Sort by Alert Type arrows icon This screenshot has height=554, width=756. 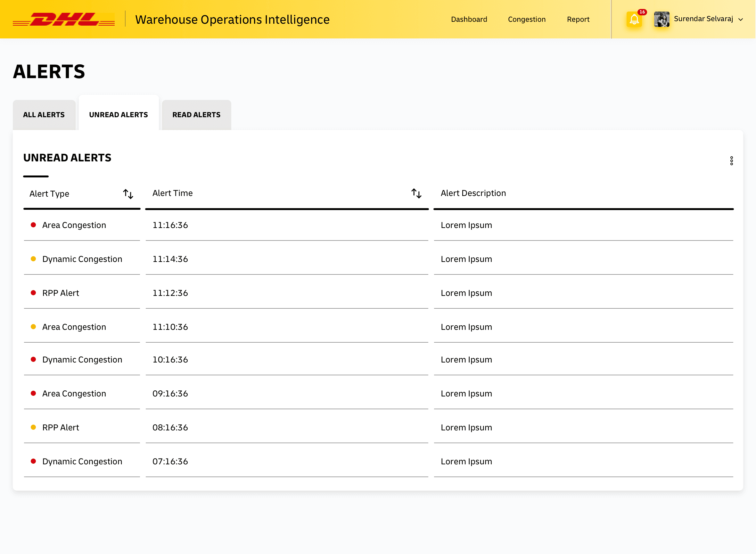tap(128, 194)
